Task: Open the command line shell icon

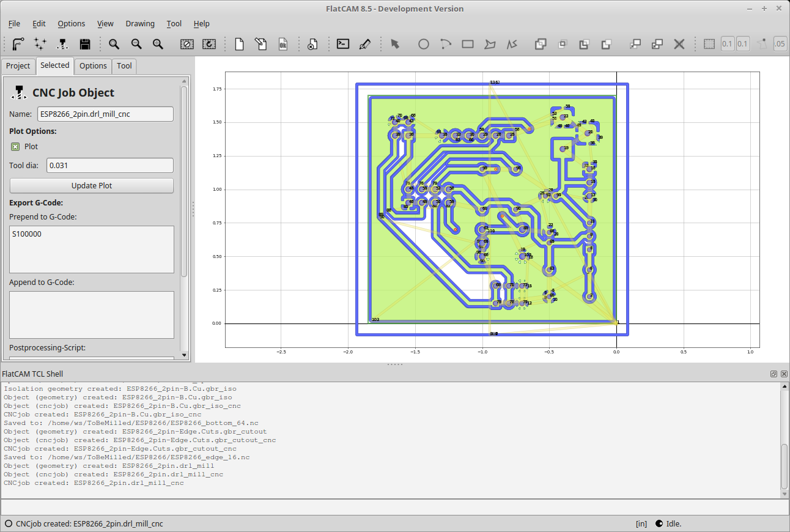Action: [x=343, y=44]
